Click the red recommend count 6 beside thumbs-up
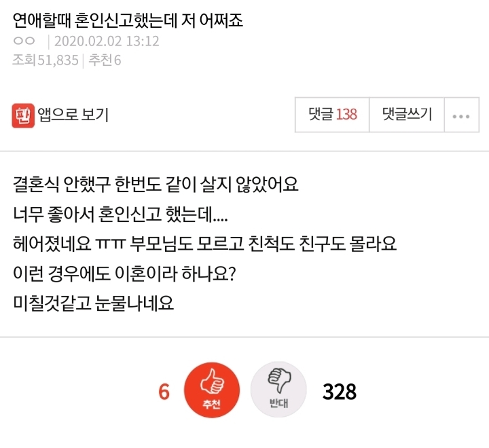489x448 pixels. [x=164, y=392]
